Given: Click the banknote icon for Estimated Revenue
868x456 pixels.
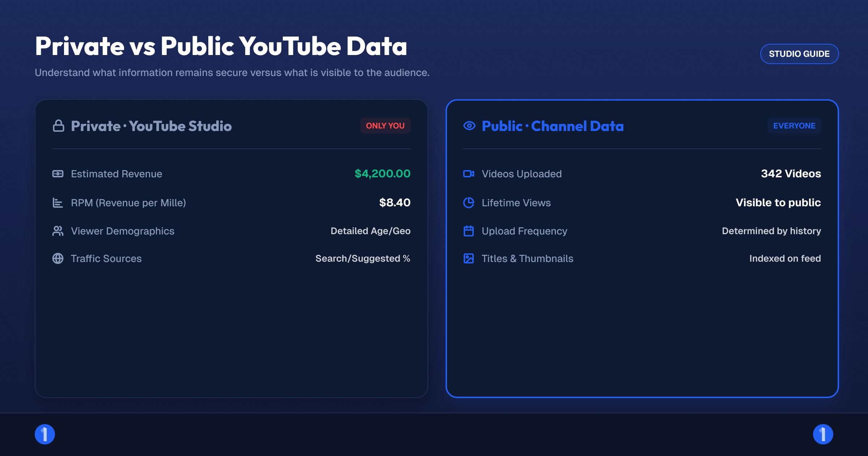Looking at the screenshot, I should click(58, 174).
